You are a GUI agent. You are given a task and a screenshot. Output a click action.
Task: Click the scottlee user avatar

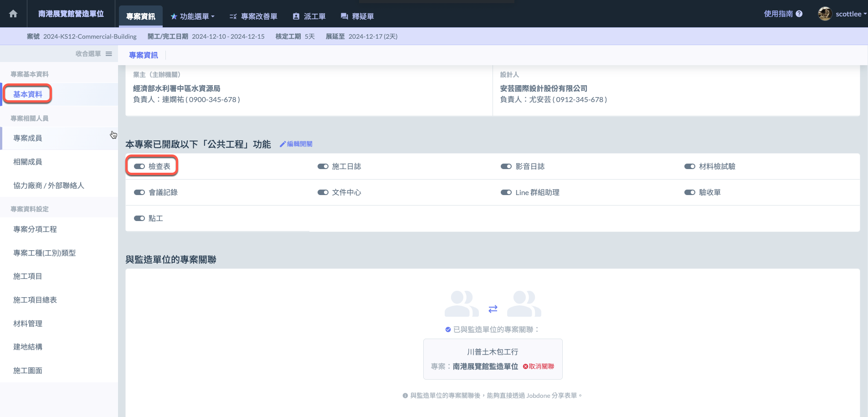(x=825, y=14)
